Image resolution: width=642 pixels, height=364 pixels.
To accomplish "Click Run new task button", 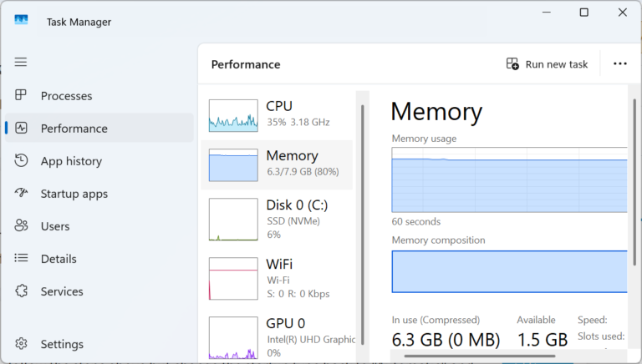I will 547,64.
